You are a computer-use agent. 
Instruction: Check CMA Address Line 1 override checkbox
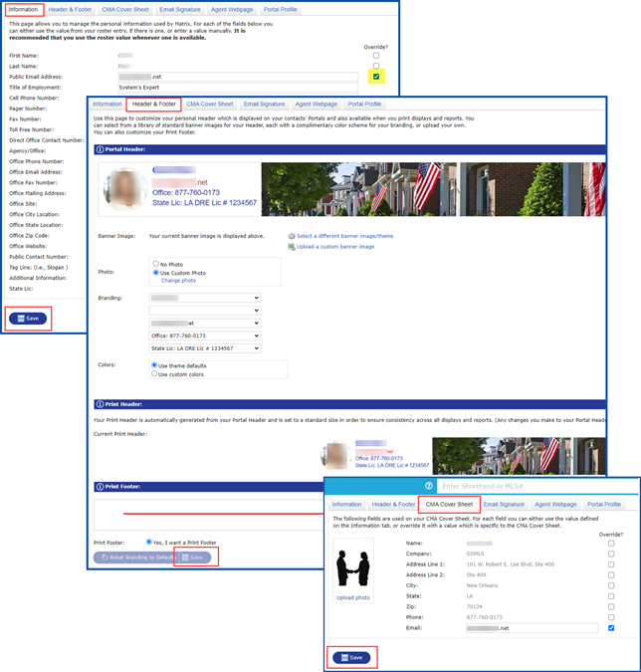tap(611, 564)
